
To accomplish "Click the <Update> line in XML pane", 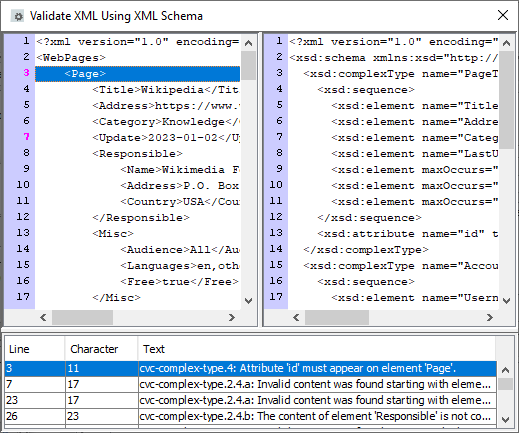I will [137, 138].
